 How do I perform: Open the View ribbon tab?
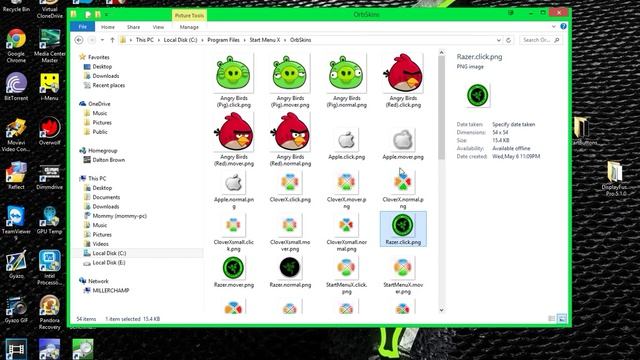tap(158, 27)
